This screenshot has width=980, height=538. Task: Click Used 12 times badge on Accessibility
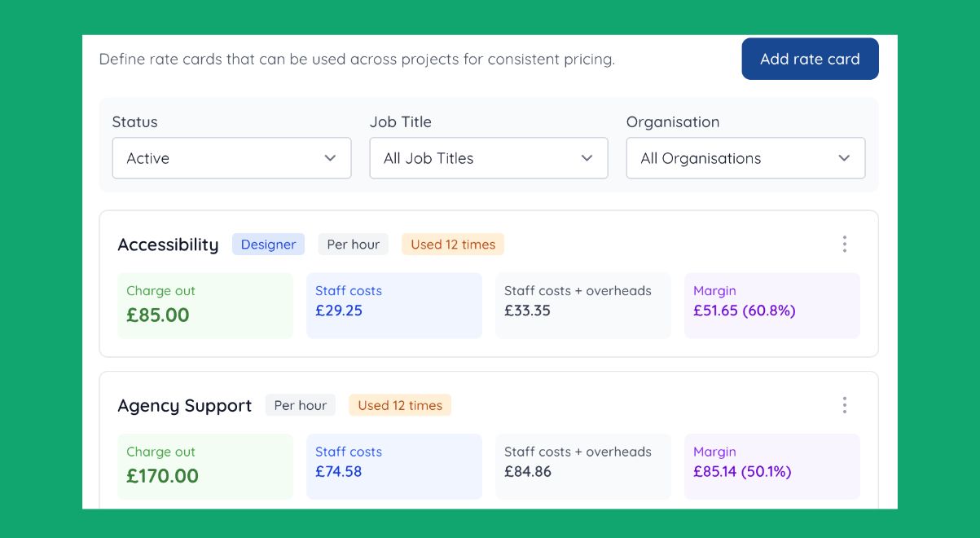(453, 245)
